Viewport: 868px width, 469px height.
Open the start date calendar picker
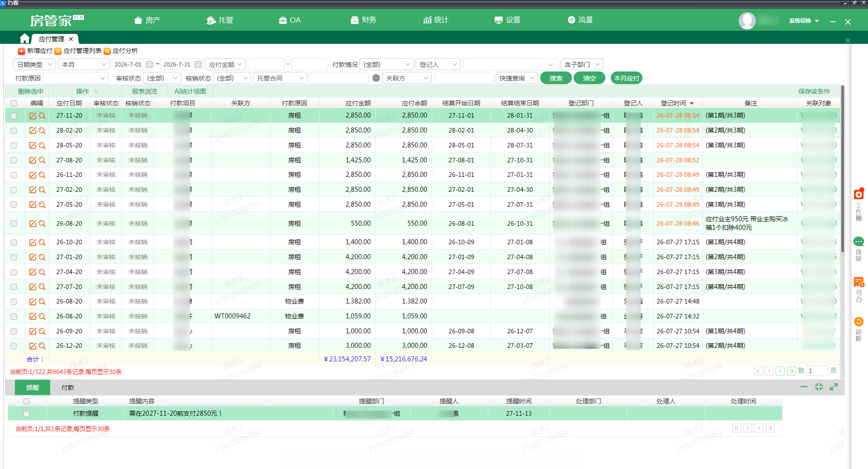[150, 65]
